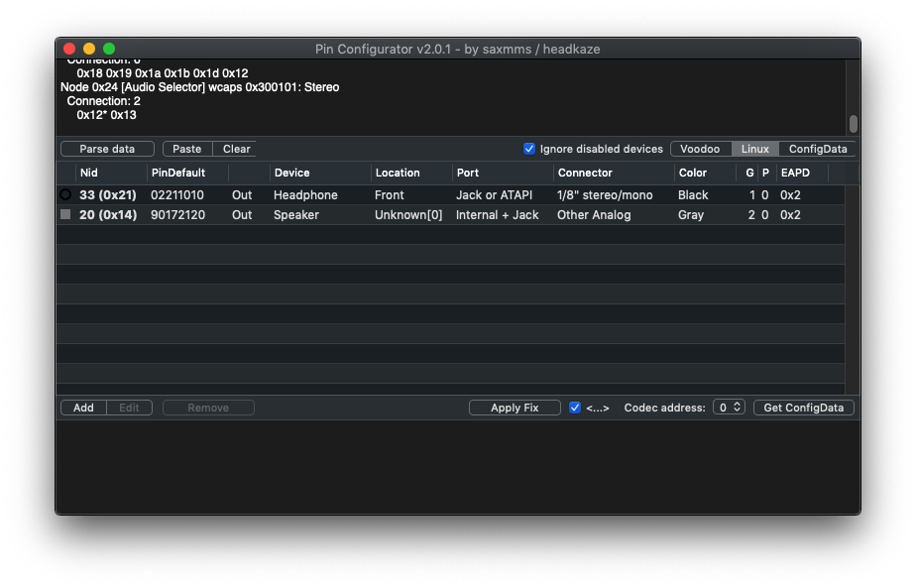Toggle Ignore disabled devices checkbox
The height and width of the screenshot is (588, 916).
coord(529,149)
